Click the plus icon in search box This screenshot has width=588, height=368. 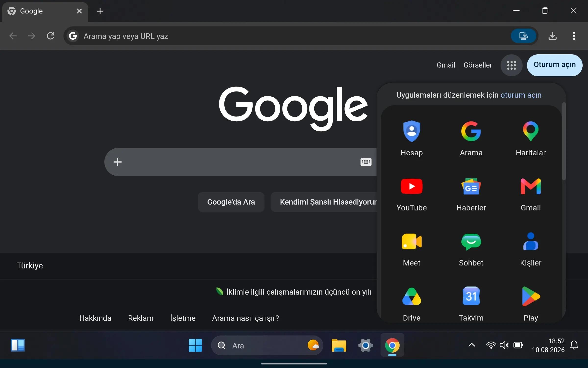coord(118,162)
